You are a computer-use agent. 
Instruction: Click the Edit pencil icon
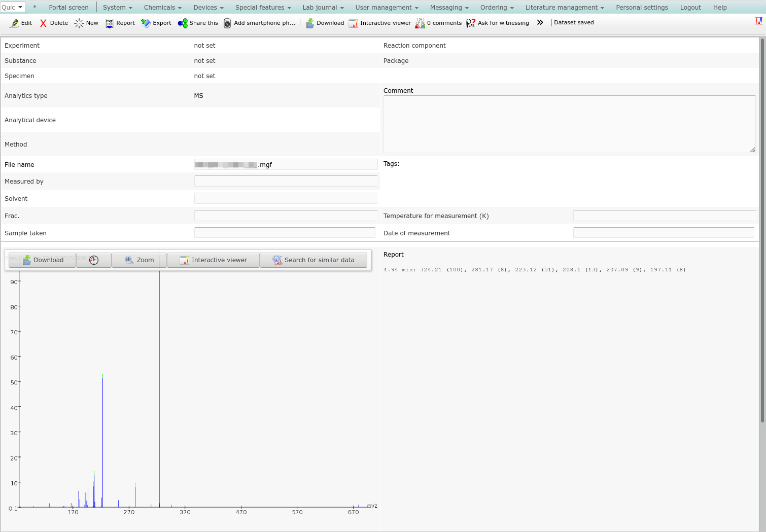click(x=15, y=23)
